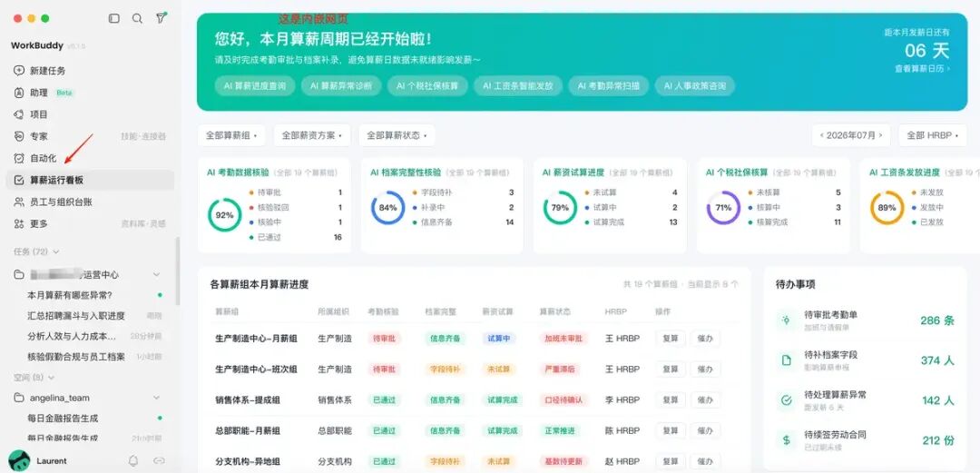This screenshot has width=980, height=473.
Task: Open the 项目 menu item
Action: (x=39, y=114)
